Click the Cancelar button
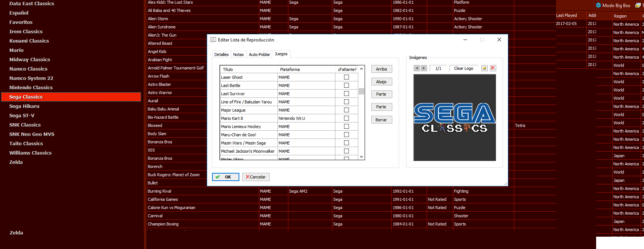This screenshot has width=644, height=249. click(x=256, y=177)
